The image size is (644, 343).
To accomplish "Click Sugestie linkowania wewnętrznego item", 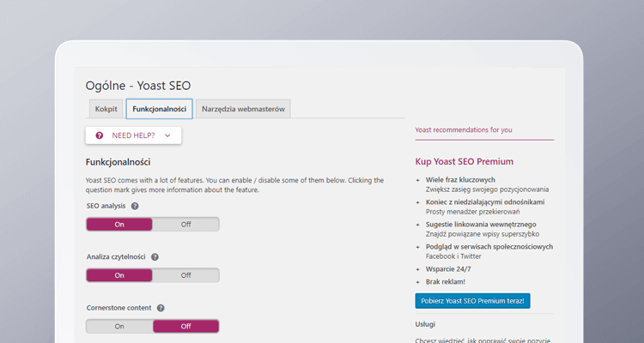I will click(x=481, y=225).
